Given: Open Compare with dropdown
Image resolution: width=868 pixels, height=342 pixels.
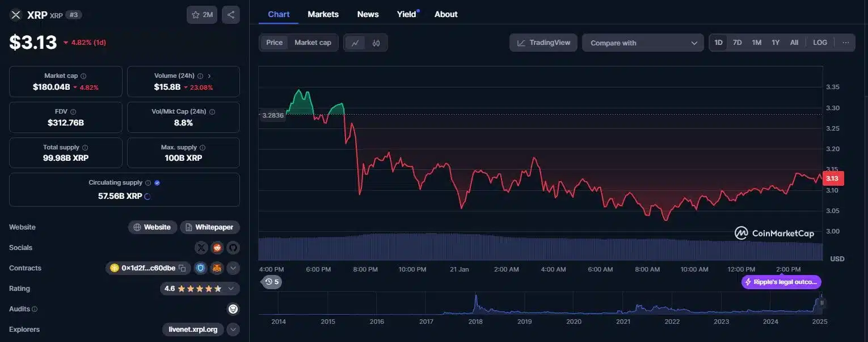Looking at the screenshot, I should point(643,43).
